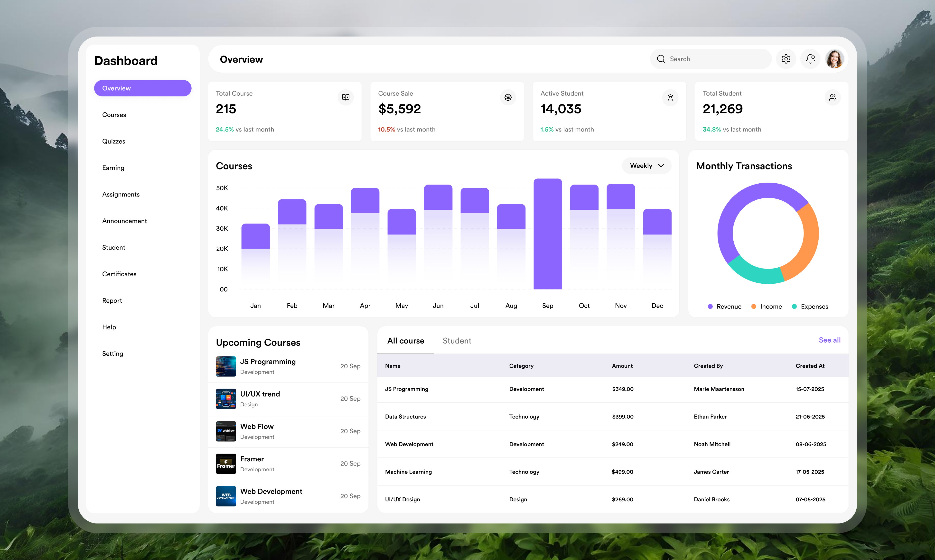Open the Framer course thumbnail
The width and height of the screenshot is (935, 560).
click(x=226, y=464)
